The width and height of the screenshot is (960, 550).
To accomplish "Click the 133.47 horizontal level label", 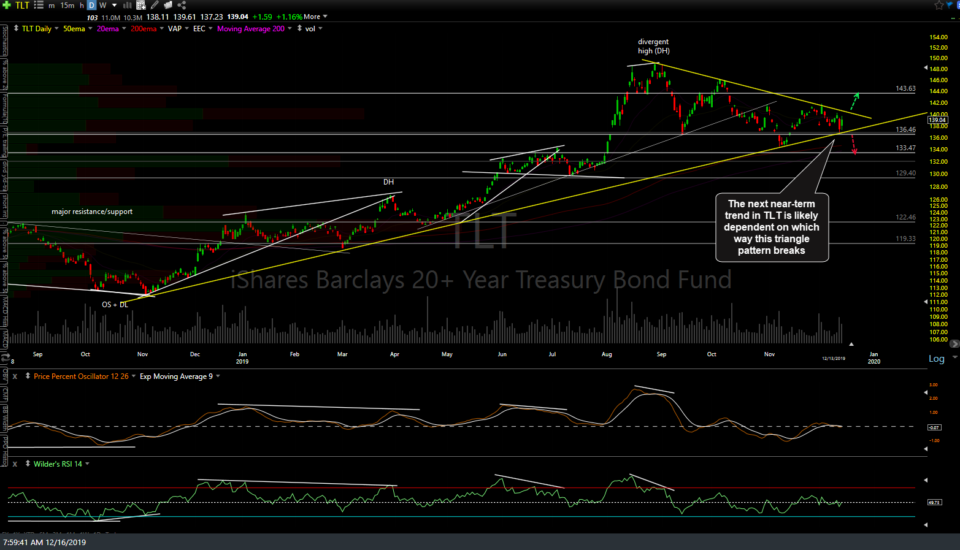I will [906, 148].
